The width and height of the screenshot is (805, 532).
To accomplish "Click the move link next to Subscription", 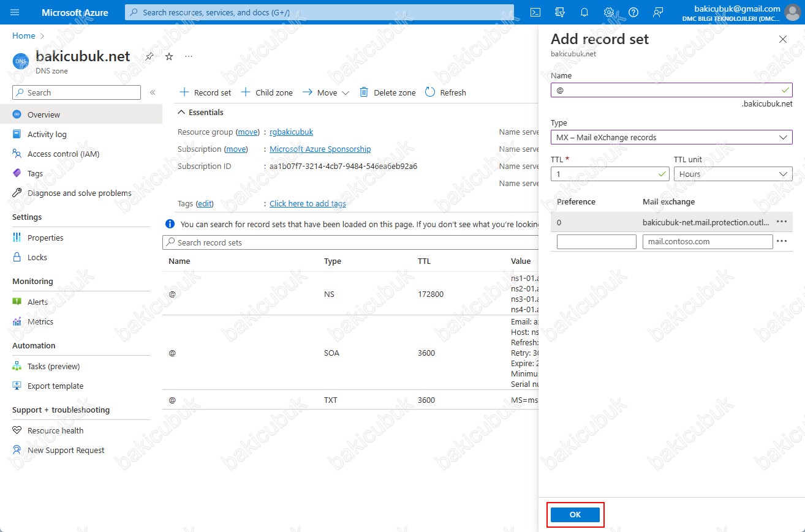I will click(x=236, y=149).
